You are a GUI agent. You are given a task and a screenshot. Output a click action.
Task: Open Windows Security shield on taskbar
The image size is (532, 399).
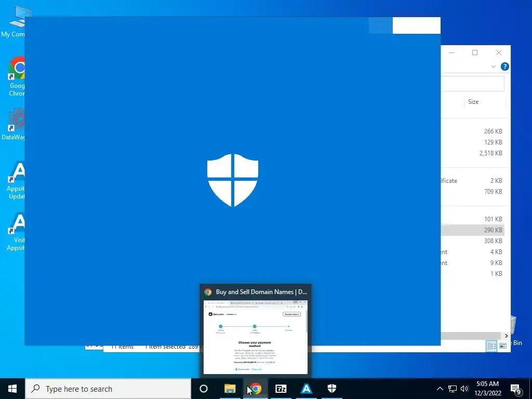tap(332, 389)
